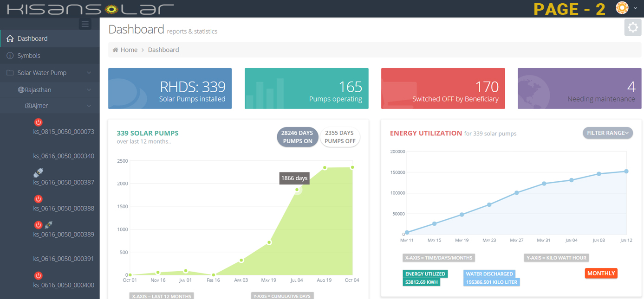
Task: Click the red power icon above ks_0616_0050_000400
Action: coord(39,276)
